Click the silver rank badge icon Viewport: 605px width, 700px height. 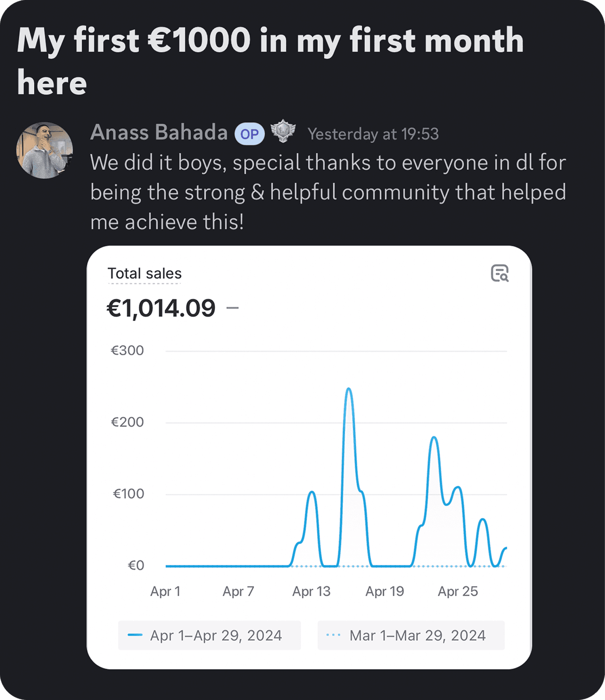(283, 131)
